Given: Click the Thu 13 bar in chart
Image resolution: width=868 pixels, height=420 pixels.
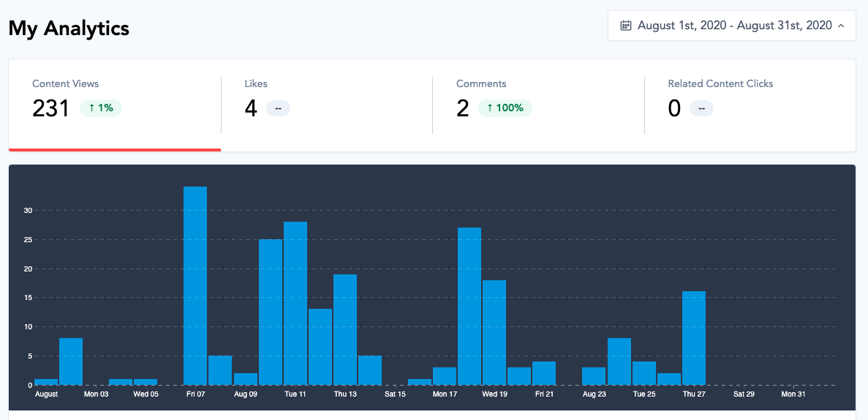Looking at the screenshot, I should pos(345,329).
